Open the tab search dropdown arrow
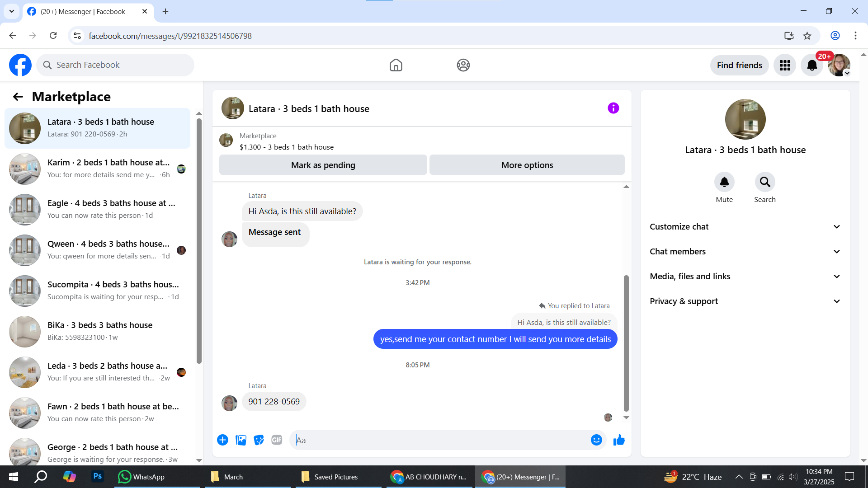The width and height of the screenshot is (868, 488). [12, 11]
